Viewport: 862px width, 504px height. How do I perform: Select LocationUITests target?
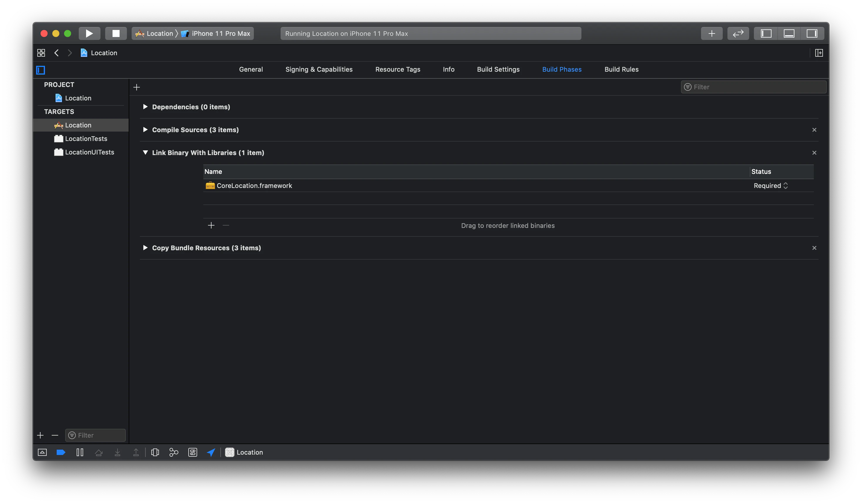(81, 152)
